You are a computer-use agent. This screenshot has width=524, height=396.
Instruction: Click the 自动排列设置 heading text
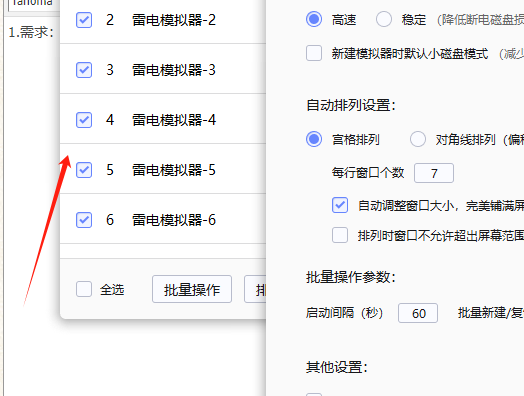click(x=351, y=105)
